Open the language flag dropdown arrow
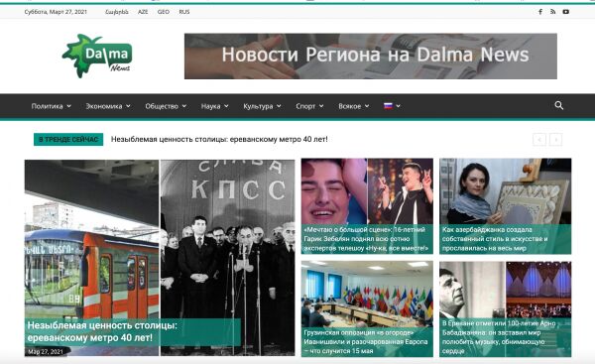Screen dimensions: 595x364 (x=398, y=106)
